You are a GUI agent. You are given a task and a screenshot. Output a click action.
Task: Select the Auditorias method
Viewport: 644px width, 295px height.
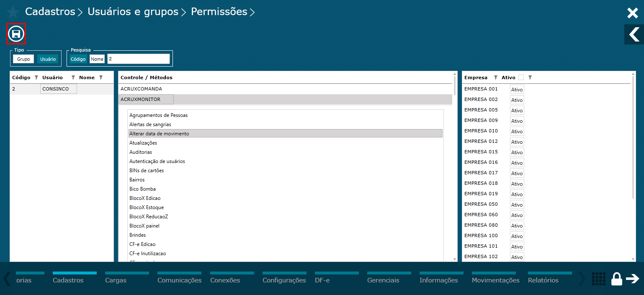pos(141,152)
